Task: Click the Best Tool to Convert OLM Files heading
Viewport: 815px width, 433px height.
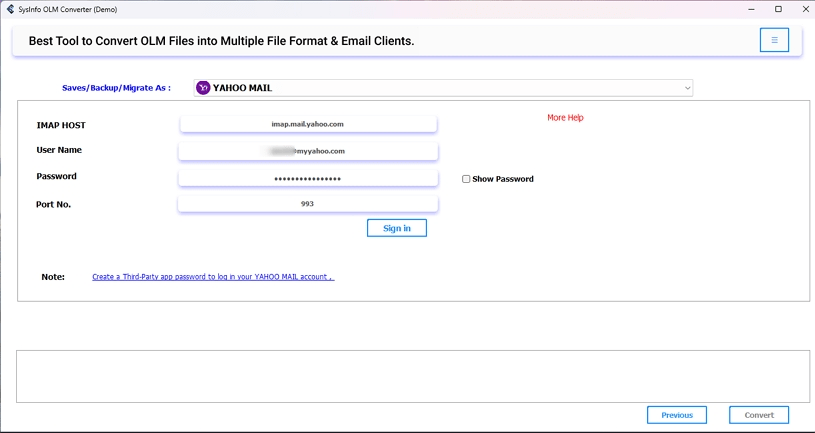Action: click(221, 41)
